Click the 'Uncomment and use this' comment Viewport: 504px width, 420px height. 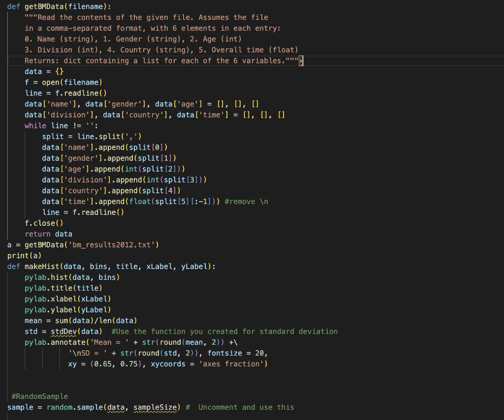[246, 407]
